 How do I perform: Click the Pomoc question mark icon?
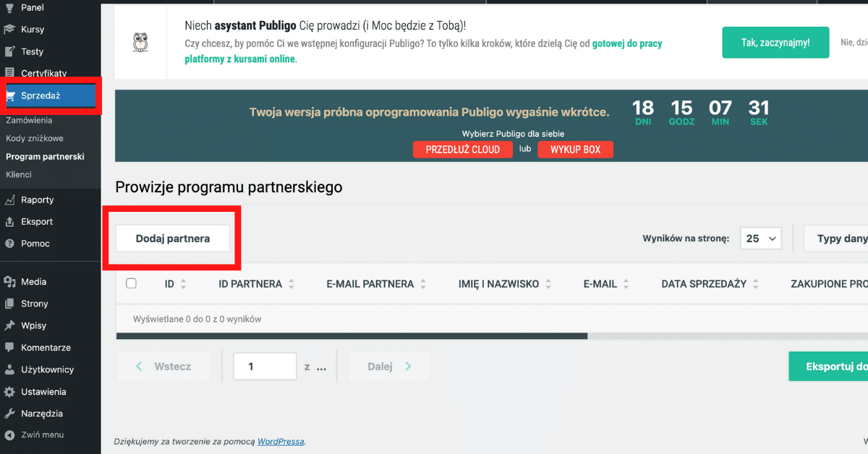[x=9, y=244]
